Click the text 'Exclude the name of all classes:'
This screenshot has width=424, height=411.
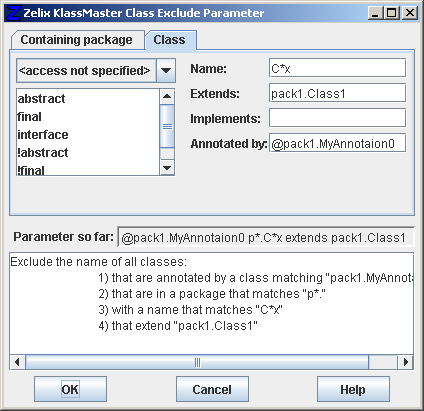pyautogui.click(x=99, y=262)
